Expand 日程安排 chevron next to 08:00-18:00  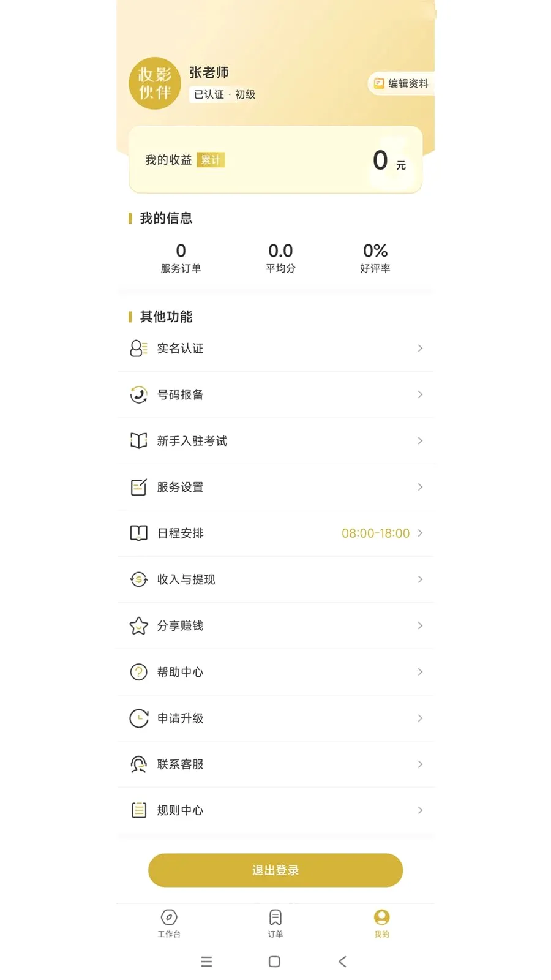click(420, 533)
